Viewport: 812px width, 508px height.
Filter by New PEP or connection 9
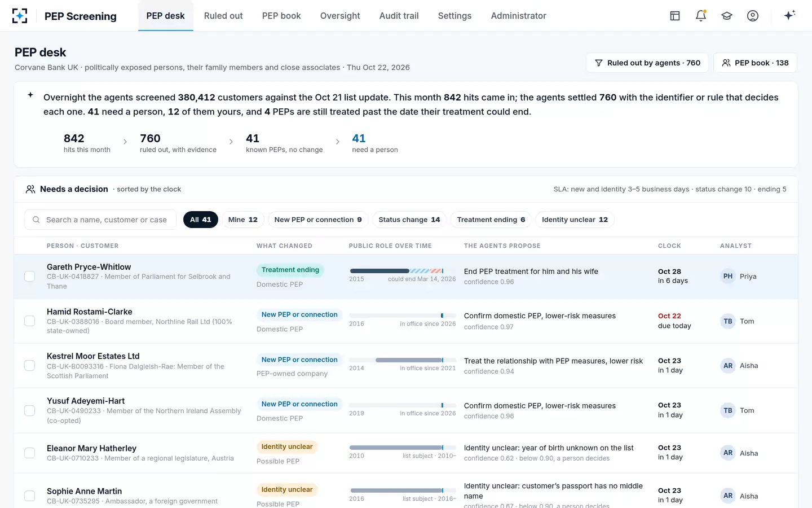click(x=318, y=220)
